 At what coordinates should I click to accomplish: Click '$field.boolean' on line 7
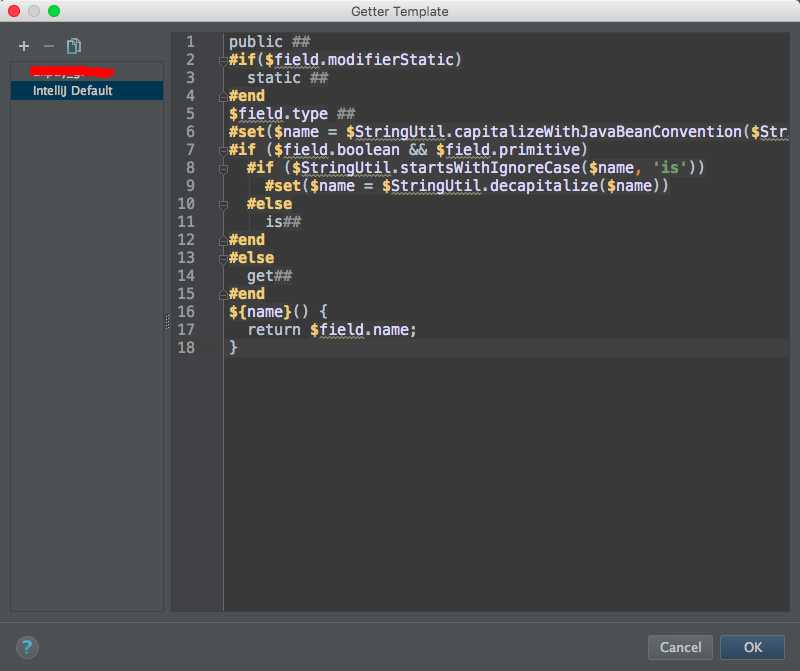[337, 150]
